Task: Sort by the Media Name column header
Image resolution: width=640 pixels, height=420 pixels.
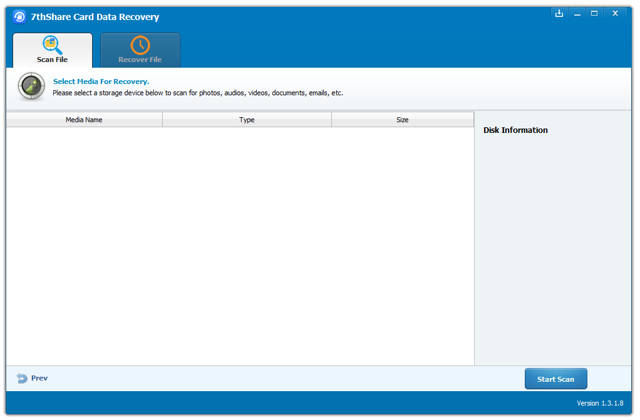Action: point(84,120)
